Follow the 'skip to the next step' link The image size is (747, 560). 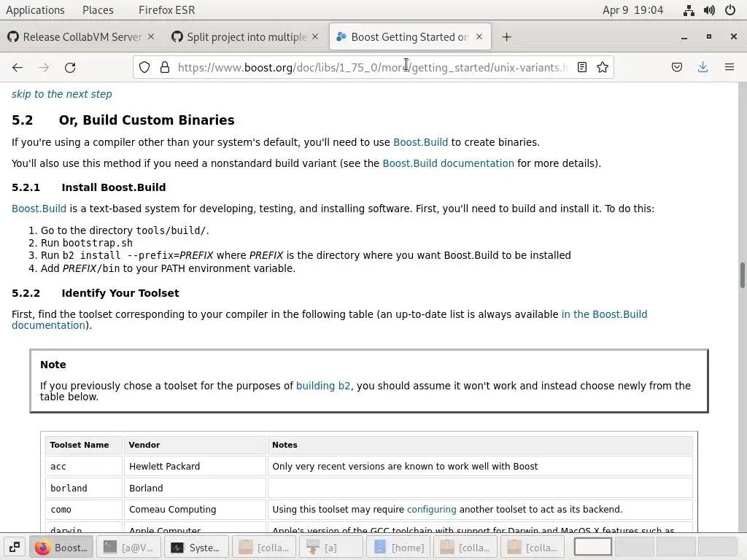point(62,94)
